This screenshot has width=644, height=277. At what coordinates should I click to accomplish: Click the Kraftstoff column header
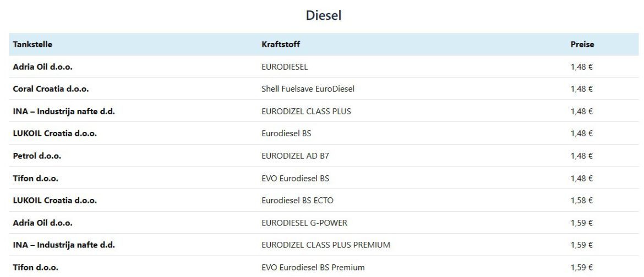click(281, 45)
